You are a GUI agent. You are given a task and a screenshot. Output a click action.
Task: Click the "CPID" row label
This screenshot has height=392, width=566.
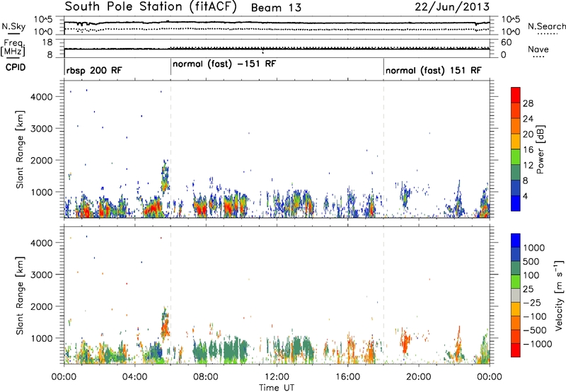point(15,67)
